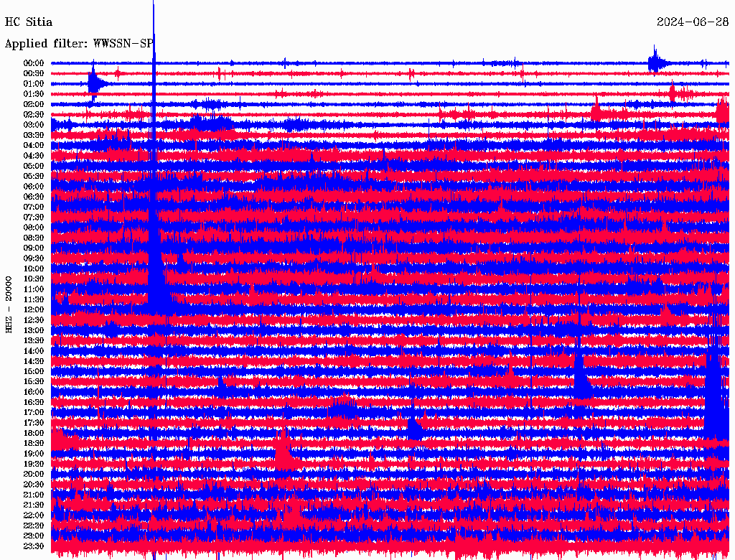
Task: Select the 11:00 time row label
Action: click(x=34, y=289)
